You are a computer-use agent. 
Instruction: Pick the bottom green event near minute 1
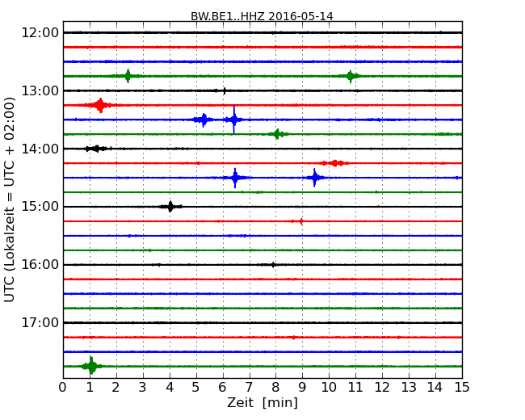click(91, 366)
